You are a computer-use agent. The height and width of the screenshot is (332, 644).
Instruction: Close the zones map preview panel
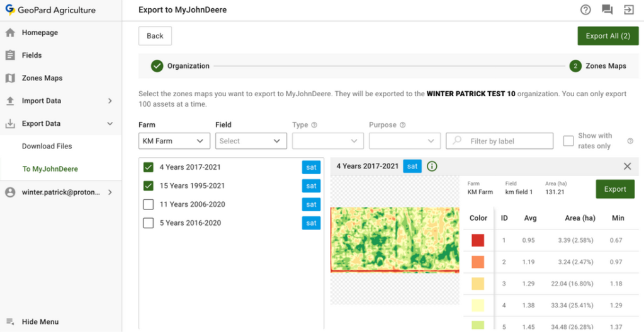click(x=627, y=167)
